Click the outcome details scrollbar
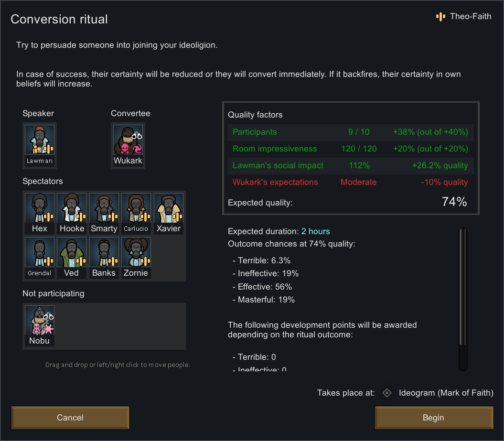The height and width of the screenshot is (441, 504). pyautogui.click(x=462, y=287)
